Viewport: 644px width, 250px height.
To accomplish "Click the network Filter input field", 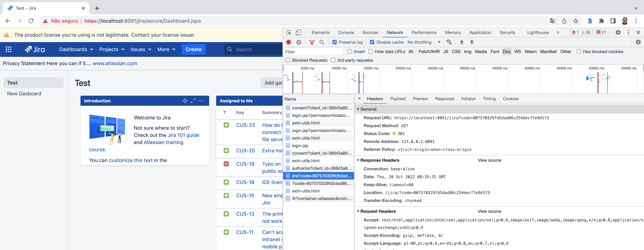I will 313,52.
